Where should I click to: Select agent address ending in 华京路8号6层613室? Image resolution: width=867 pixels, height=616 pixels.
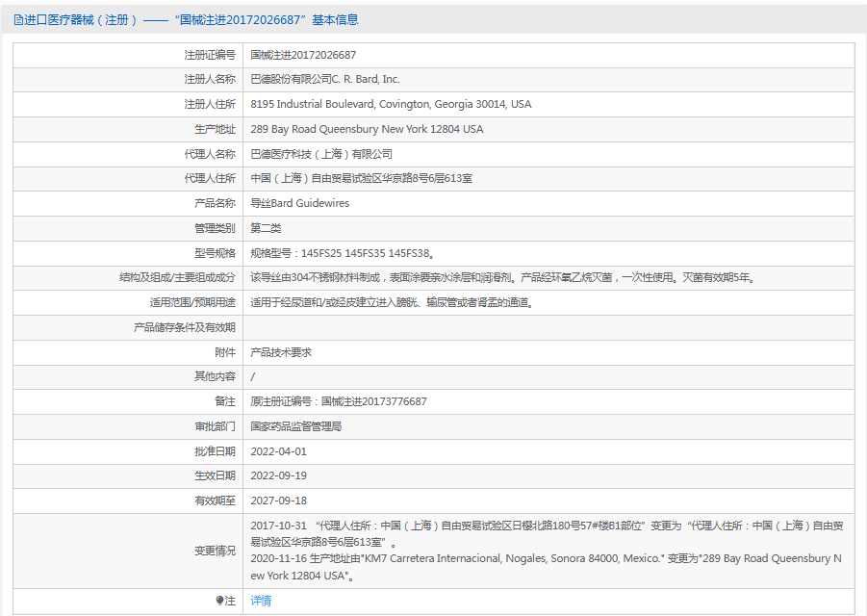click(361, 179)
